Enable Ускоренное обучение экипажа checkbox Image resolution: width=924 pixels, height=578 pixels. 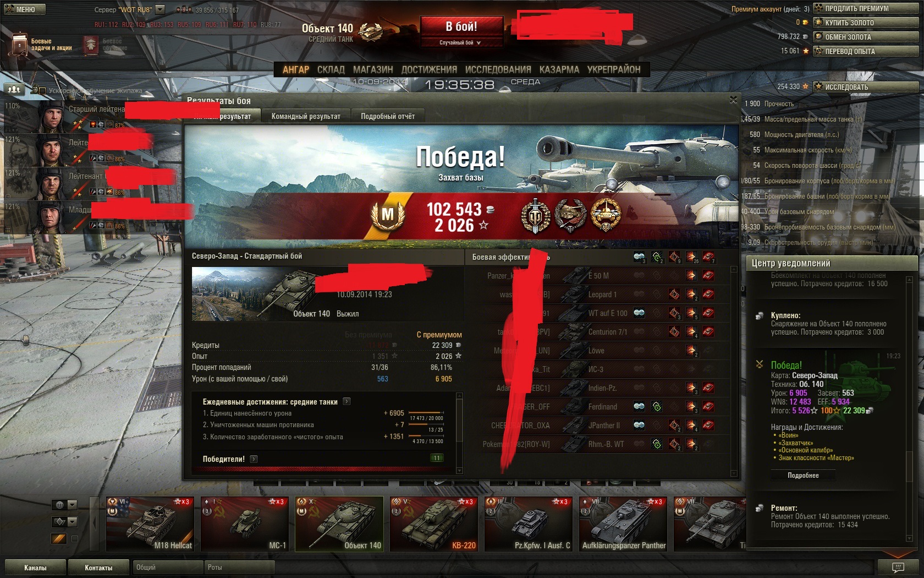pos(42,90)
